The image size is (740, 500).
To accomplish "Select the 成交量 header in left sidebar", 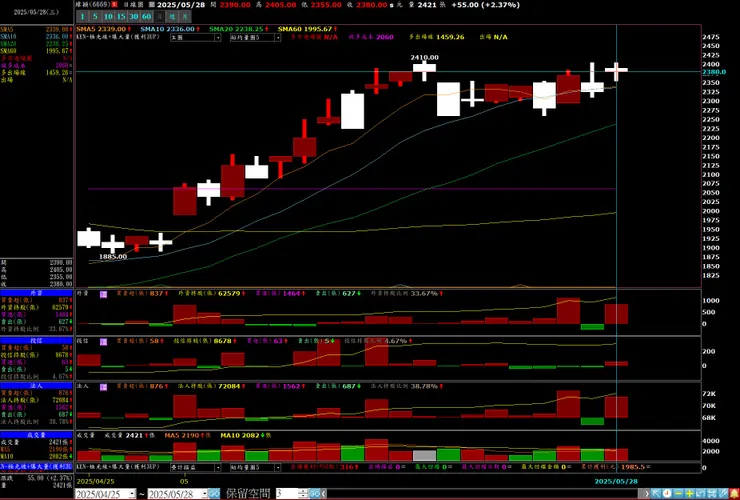I will 36,435.
